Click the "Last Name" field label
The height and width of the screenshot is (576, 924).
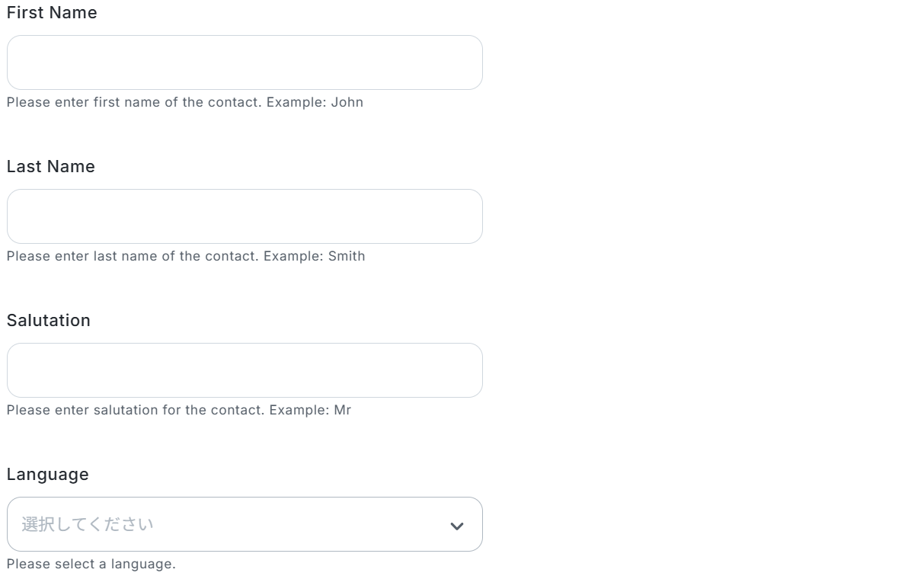pos(51,167)
